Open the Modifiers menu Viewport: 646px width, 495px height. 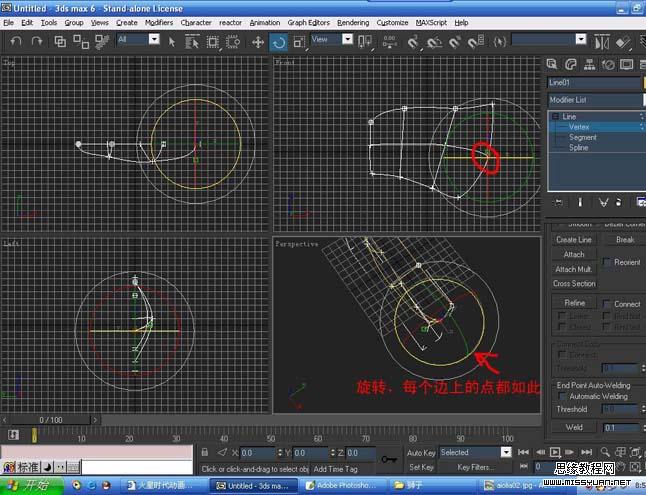159,23
